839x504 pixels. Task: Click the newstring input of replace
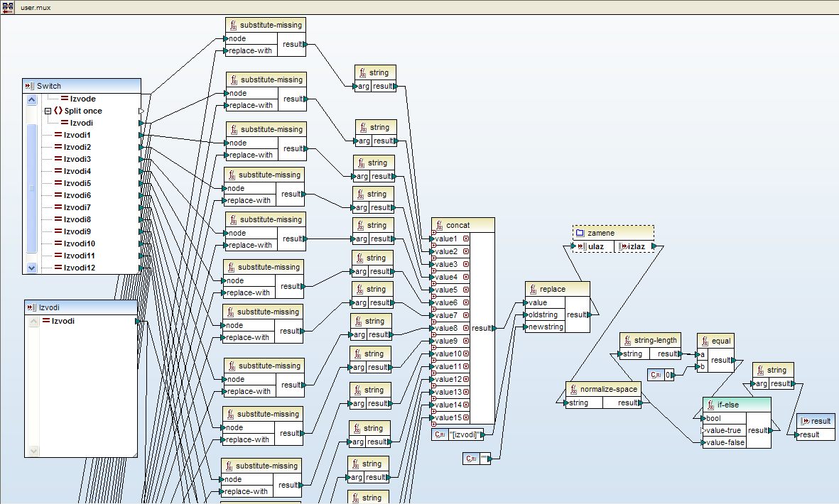click(x=545, y=327)
